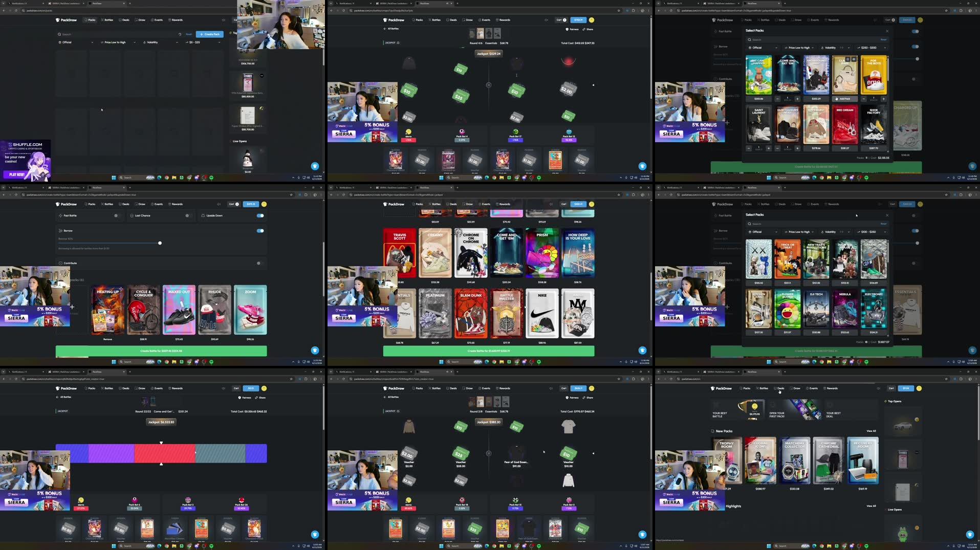The image size is (980, 550).
Task: Disable Borrow toggle on Heating Up setup screen
Action: point(260,231)
